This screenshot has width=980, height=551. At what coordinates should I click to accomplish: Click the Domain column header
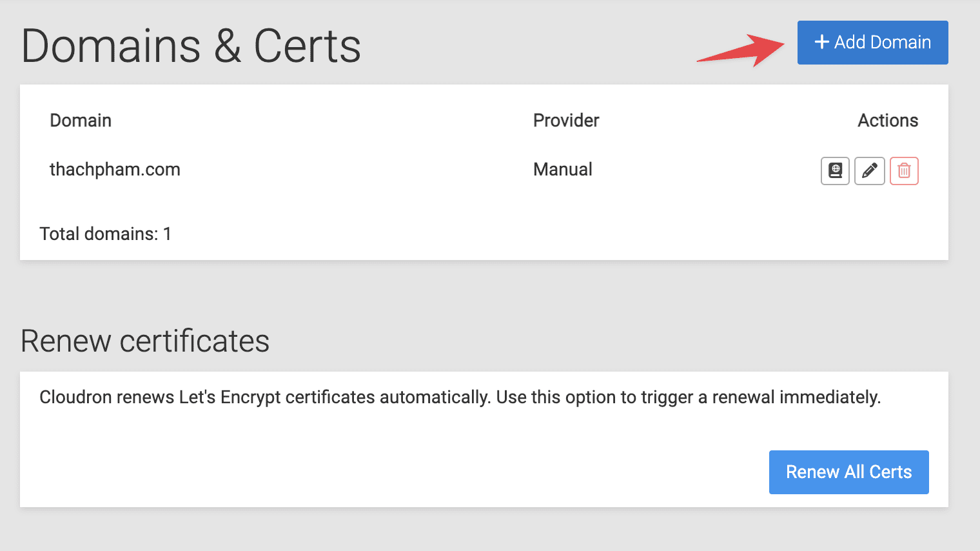pyautogui.click(x=81, y=121)
